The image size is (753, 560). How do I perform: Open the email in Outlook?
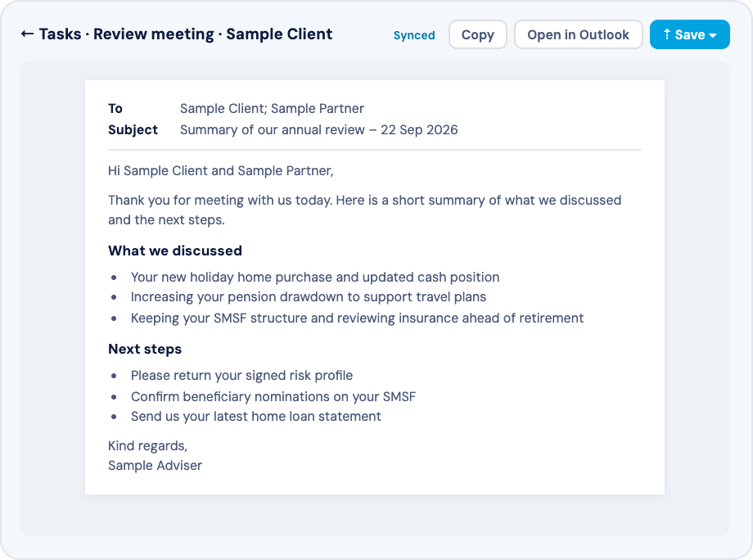578,34
